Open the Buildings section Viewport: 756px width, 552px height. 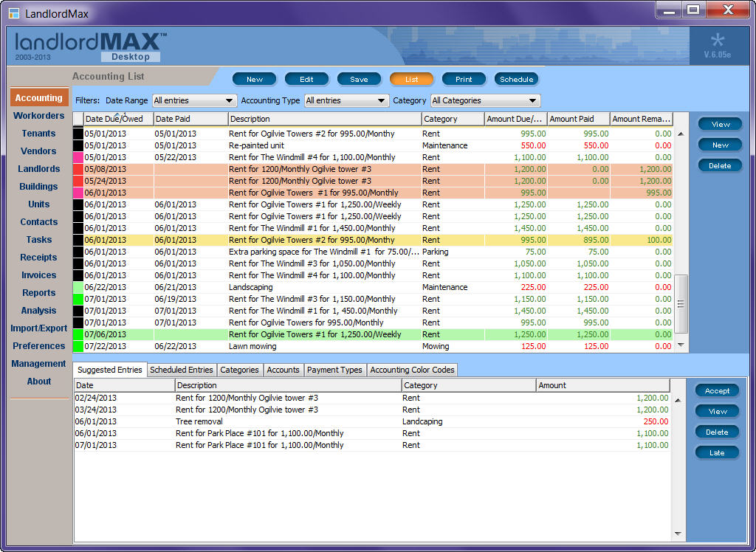(38, 187)
